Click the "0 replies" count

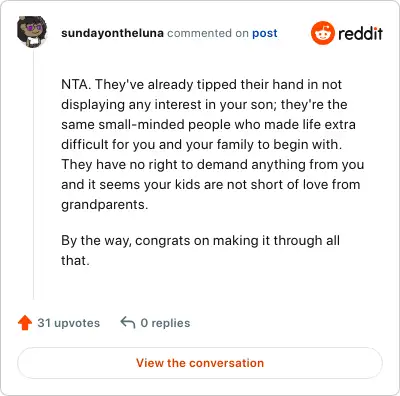(165, 323)
